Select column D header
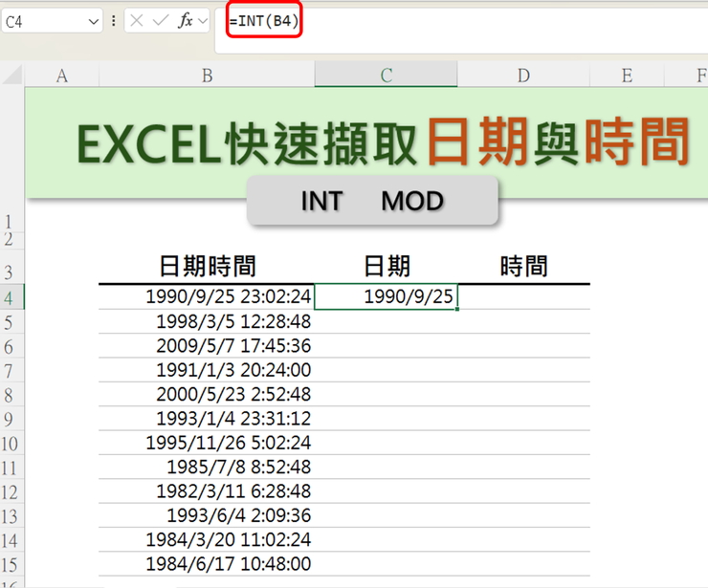The width and height of the screenshot is (708, 588). pyautogui.click(x=523, y=75)
